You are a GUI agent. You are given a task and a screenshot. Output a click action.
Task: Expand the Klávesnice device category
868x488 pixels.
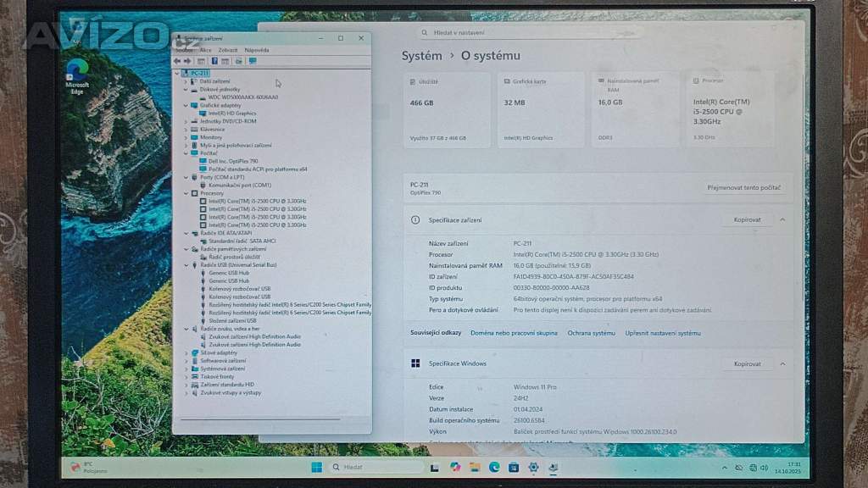pyautogui.click(x=186, y=129)
